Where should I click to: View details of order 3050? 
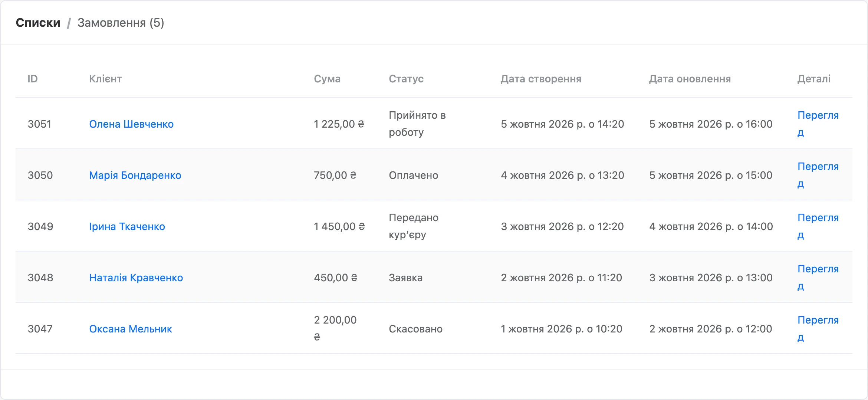click(x=818, y=175)
